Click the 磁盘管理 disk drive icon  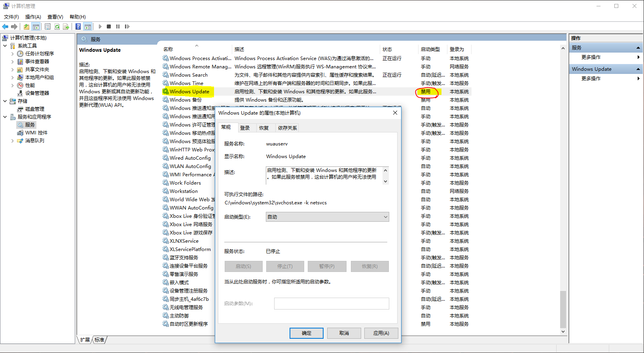click(20, 109)
